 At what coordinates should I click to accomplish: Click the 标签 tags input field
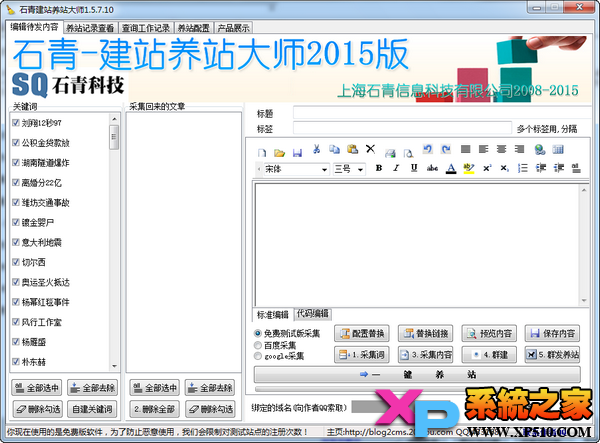[x=402, y=128]
